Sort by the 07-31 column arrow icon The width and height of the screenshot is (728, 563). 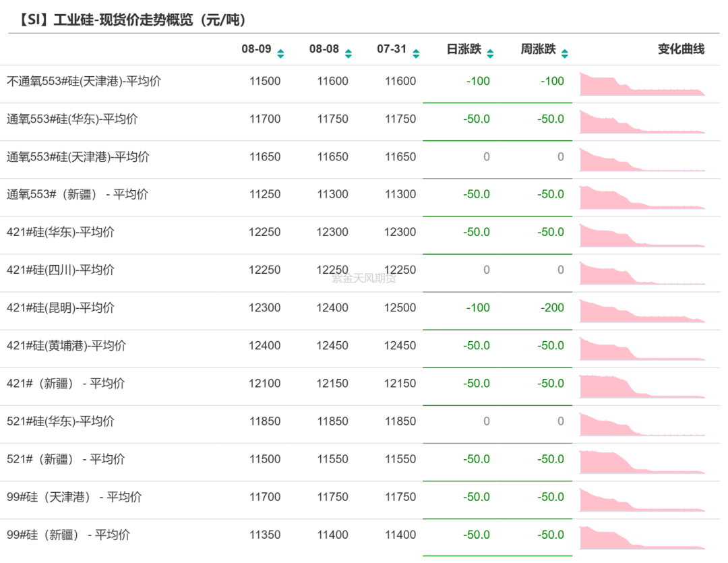point(416,54)
